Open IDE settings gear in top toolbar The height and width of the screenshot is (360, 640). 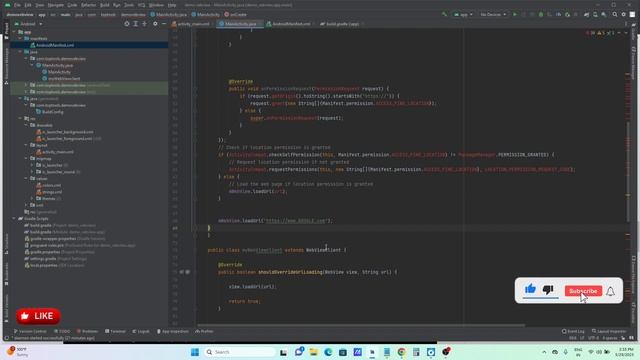623,14
